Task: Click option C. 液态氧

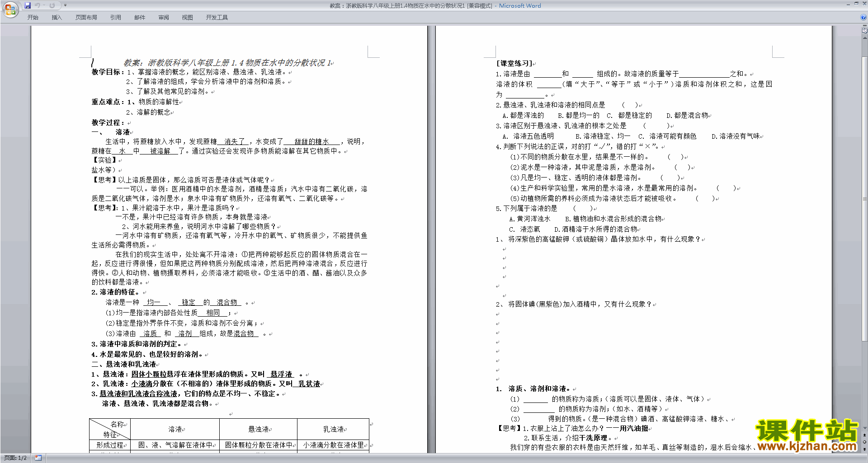Action: pyautogui.click(x=524, y=229)
